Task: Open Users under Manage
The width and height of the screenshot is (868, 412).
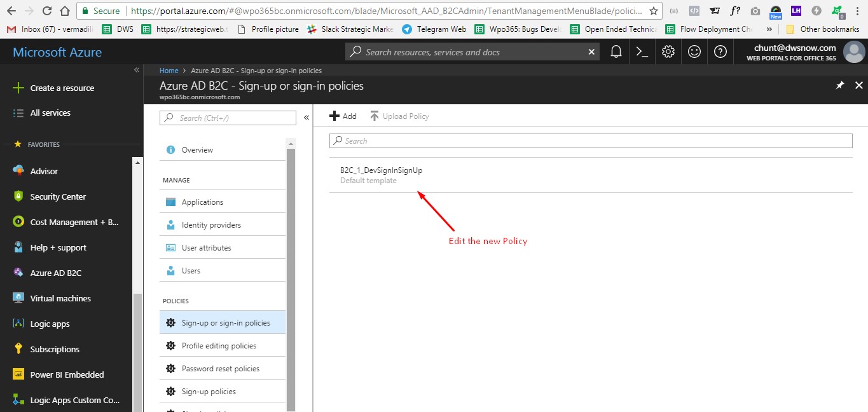Action: click(x=223, y=271)
